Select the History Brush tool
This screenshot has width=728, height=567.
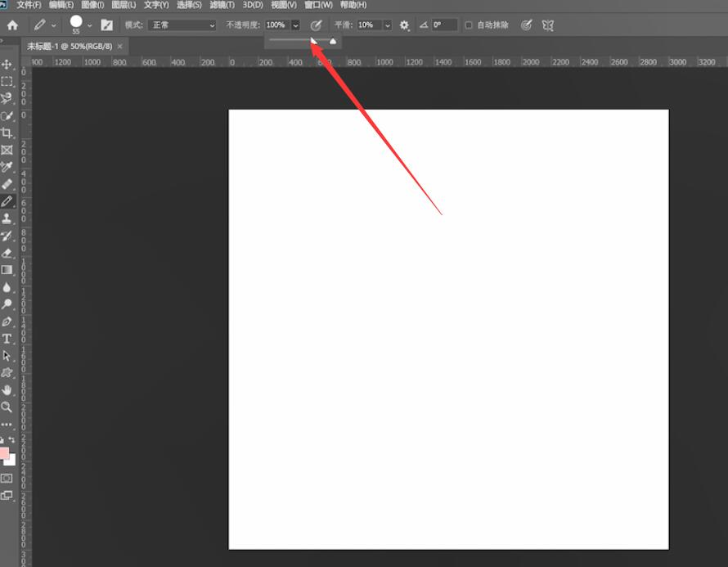coord(7,236)
